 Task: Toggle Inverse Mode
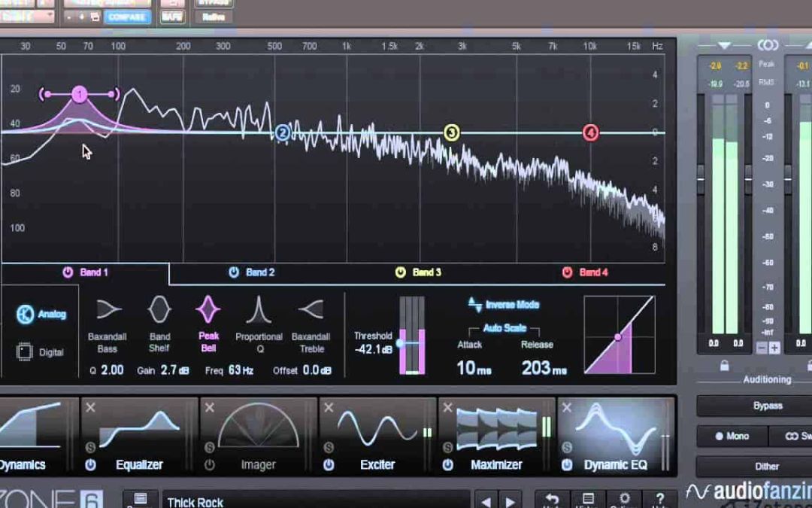coord(503,304)
